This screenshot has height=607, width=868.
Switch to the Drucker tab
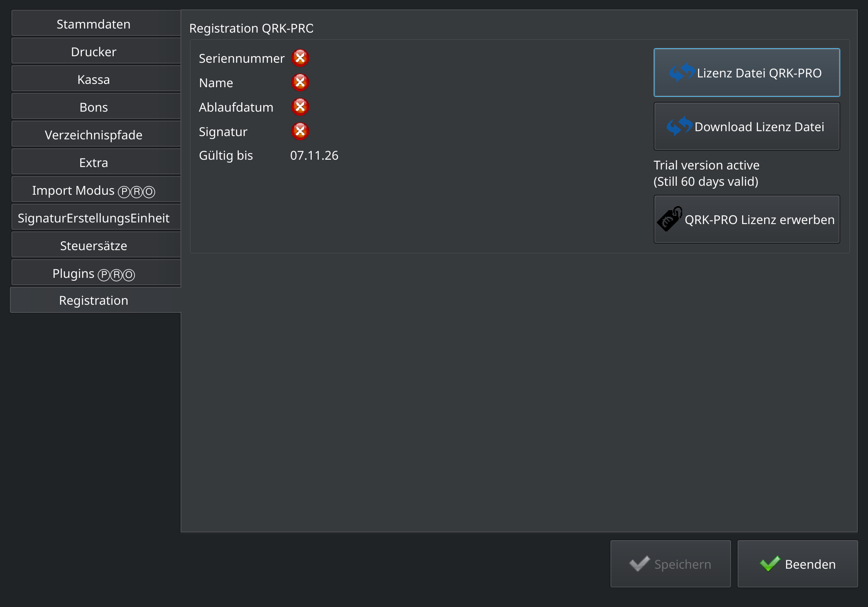tap(96, 52)
